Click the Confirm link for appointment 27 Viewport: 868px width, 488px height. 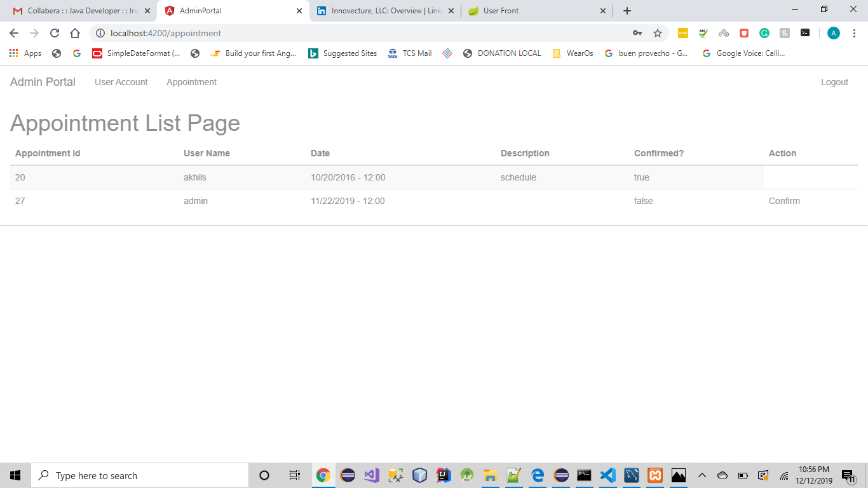click(x=784, y=201)
